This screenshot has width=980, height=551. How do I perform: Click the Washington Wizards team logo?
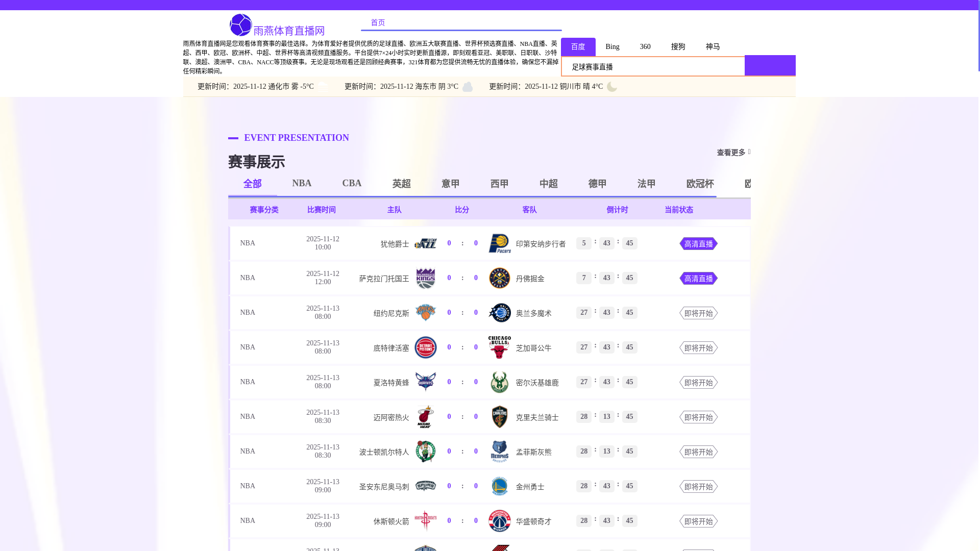point(500,521)
